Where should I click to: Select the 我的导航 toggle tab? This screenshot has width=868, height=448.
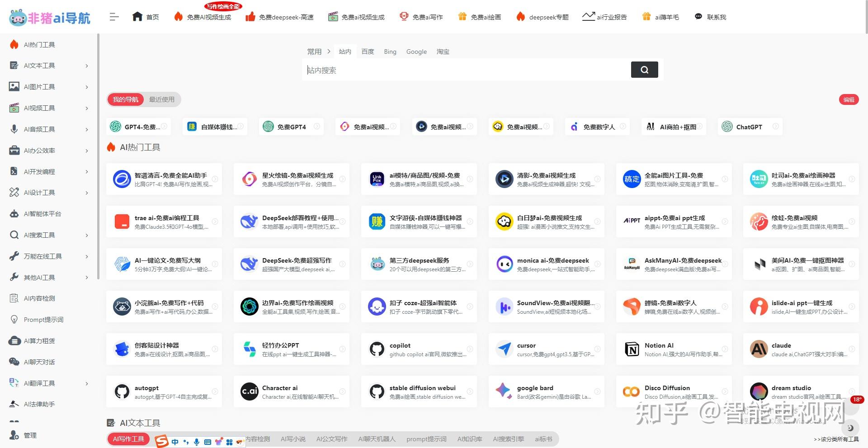point(126,99)
